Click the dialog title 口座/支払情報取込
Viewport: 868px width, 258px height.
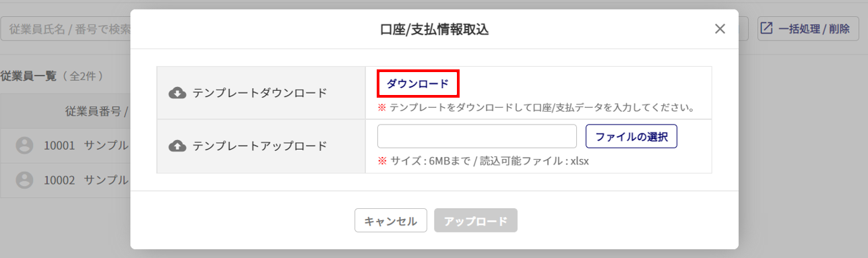click(x=434, y=29)
